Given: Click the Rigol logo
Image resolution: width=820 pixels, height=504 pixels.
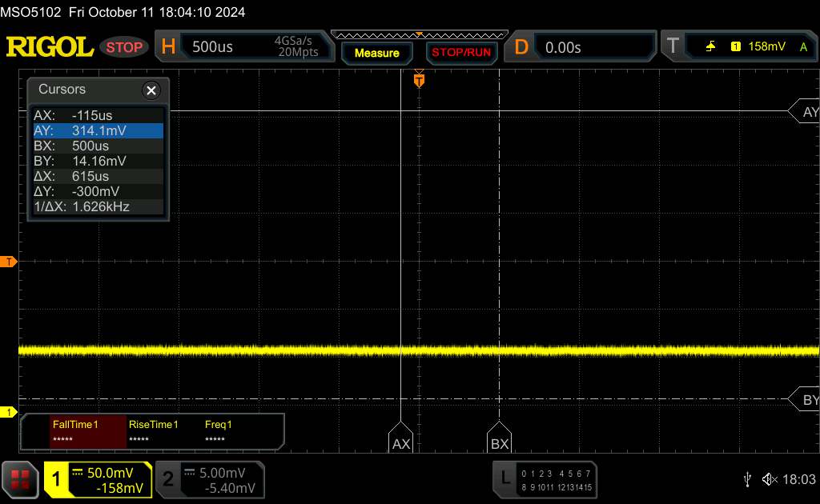Looking at the screenshot, I should (50, 47).
